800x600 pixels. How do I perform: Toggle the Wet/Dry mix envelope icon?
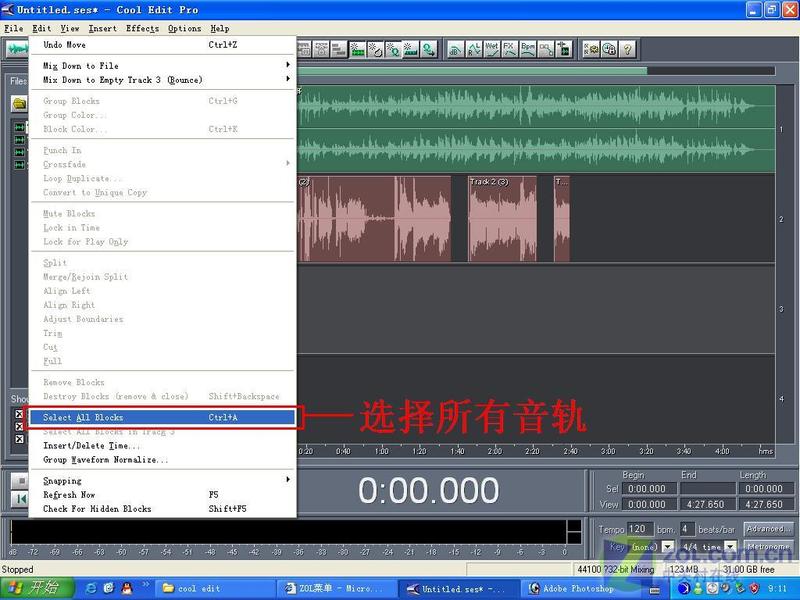coord(491,49)
